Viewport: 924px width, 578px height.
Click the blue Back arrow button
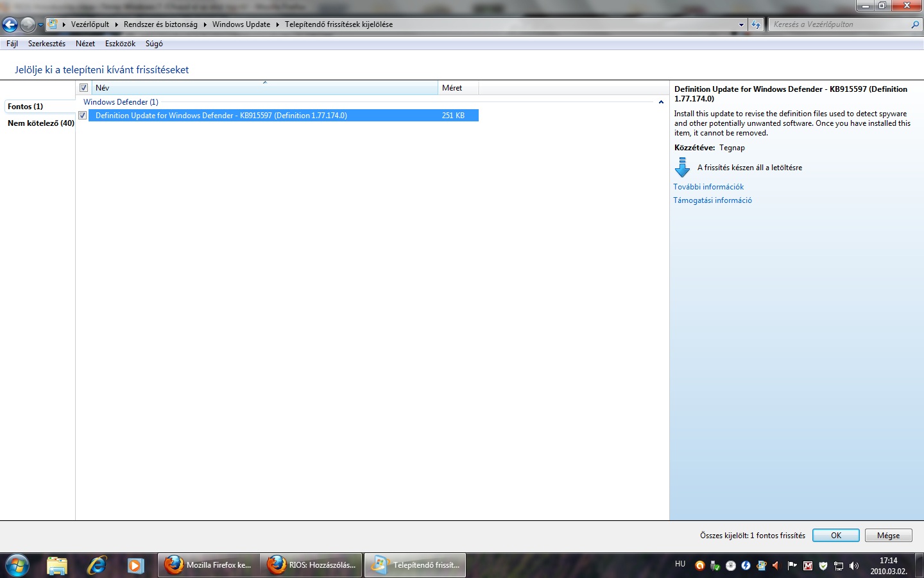(x=10, y=25)
